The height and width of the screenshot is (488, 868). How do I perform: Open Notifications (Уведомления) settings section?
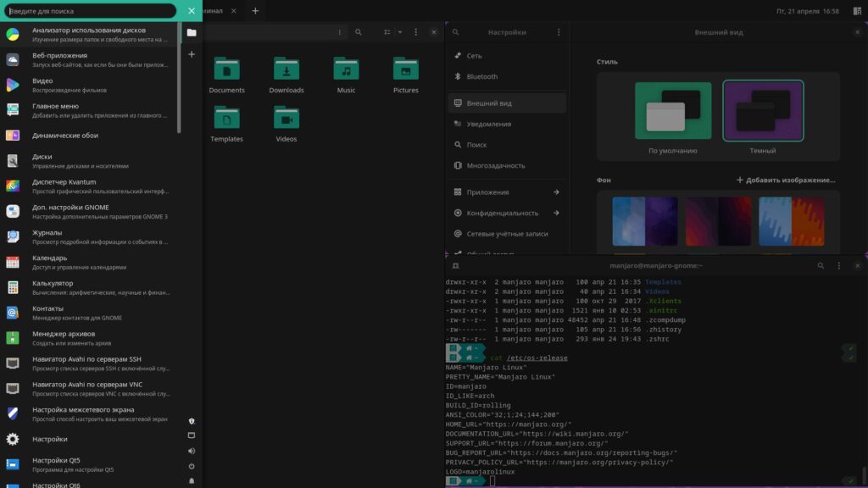coord(488,124)
